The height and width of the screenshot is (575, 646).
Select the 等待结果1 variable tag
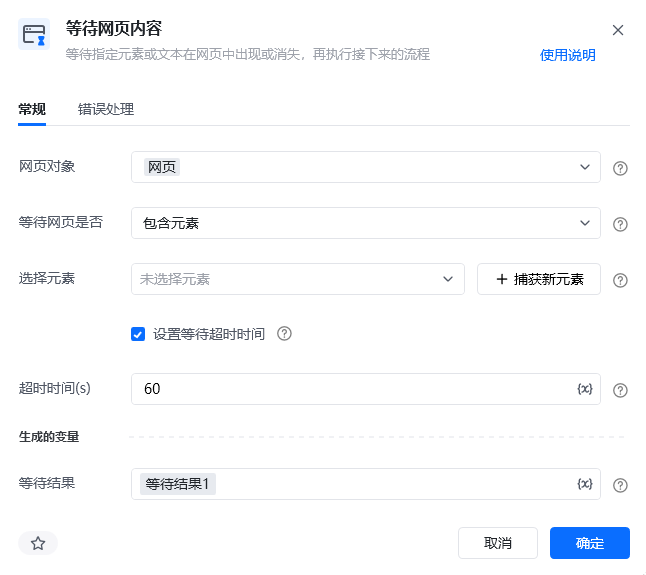pos(178,484)
